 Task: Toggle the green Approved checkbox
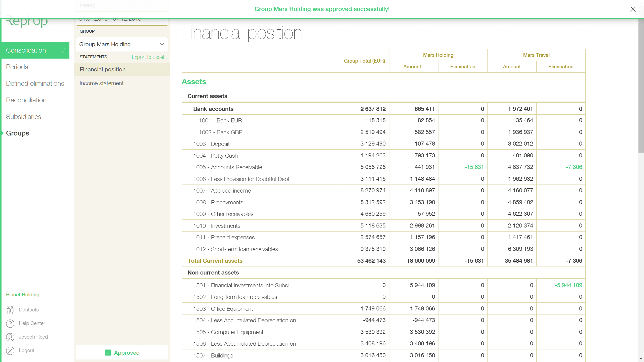click(x=108, y=353)
